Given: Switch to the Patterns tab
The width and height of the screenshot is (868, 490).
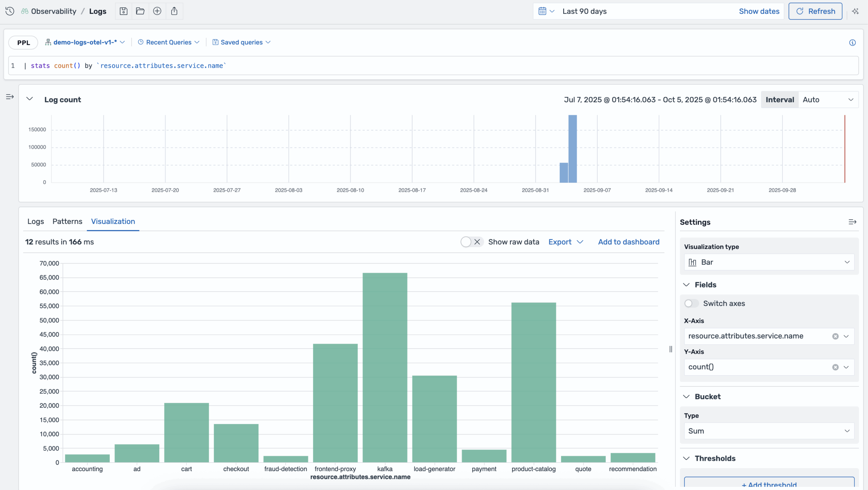Looking at the screenshot, I should tap(67, 221).
